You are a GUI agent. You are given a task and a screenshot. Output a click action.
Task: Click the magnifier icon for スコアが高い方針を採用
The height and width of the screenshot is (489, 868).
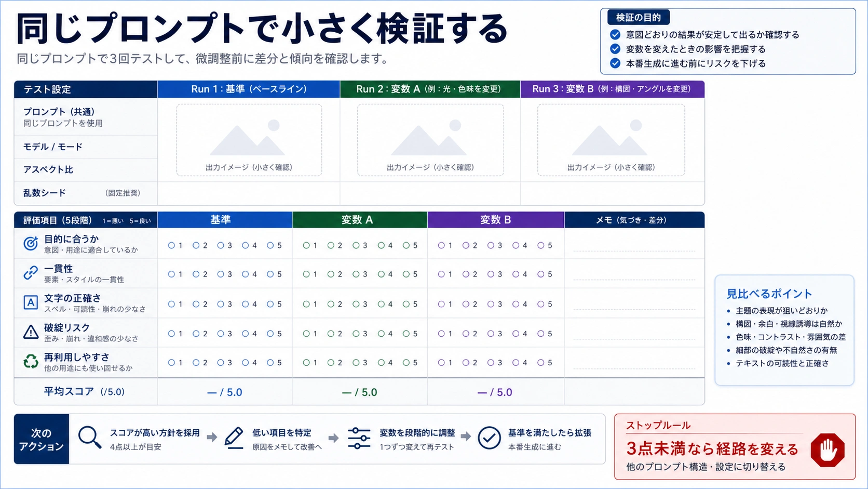(x=89, y=438)
